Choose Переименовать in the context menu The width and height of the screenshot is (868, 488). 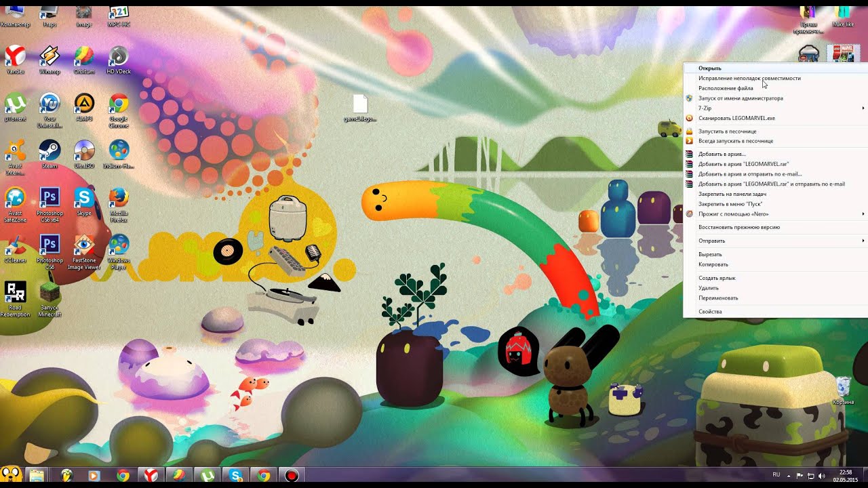click(775, 298)
